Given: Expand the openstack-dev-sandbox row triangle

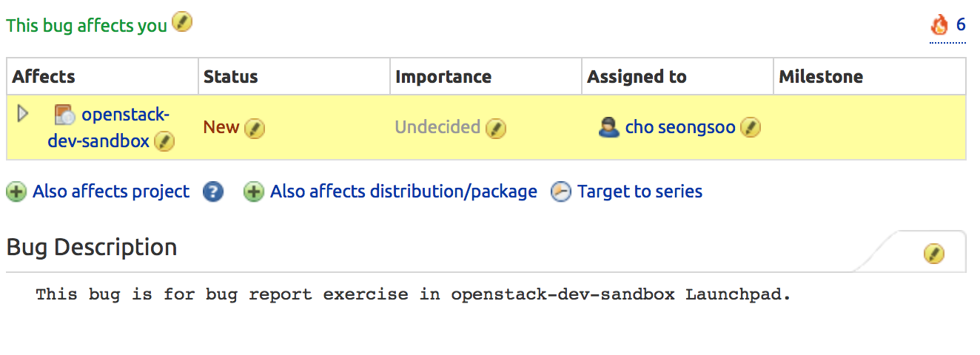Looking at the screenshot, I should tap(22, 114).
